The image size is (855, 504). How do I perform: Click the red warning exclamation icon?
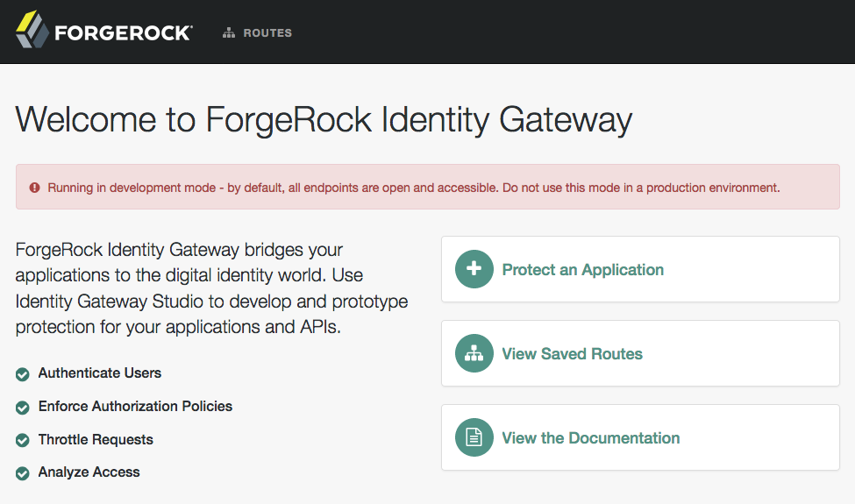click(34, 188)
